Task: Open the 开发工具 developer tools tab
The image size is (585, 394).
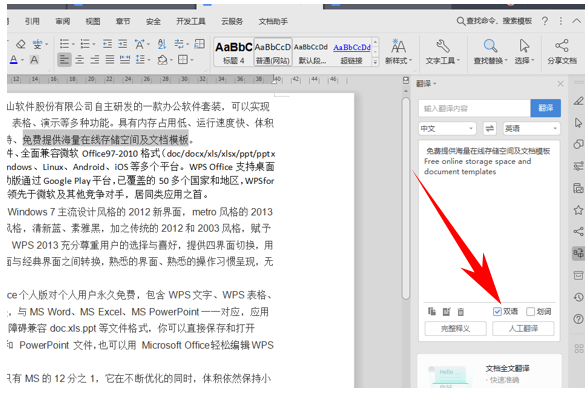Action: [191, 22]
